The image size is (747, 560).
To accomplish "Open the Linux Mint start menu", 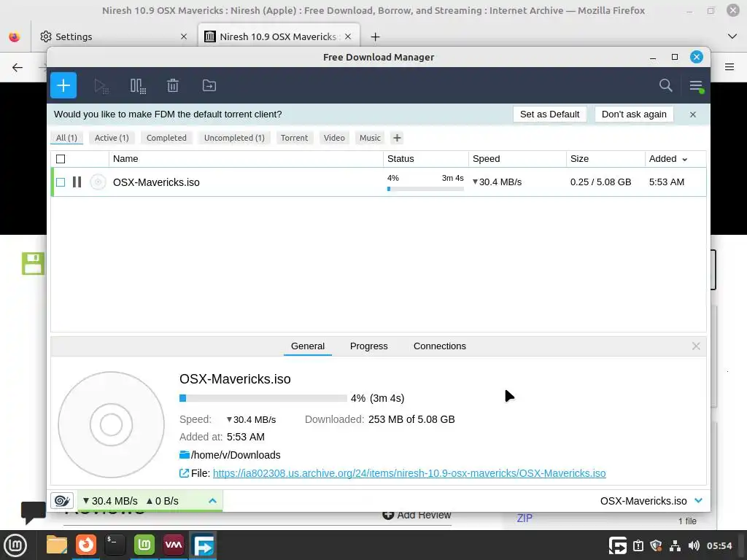I will tap(16, 545).
